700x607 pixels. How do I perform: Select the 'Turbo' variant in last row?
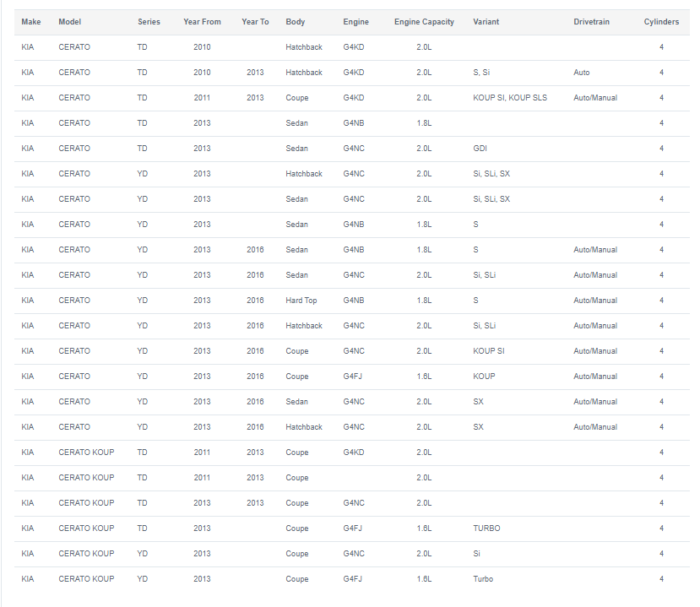(x=483, y=578)
